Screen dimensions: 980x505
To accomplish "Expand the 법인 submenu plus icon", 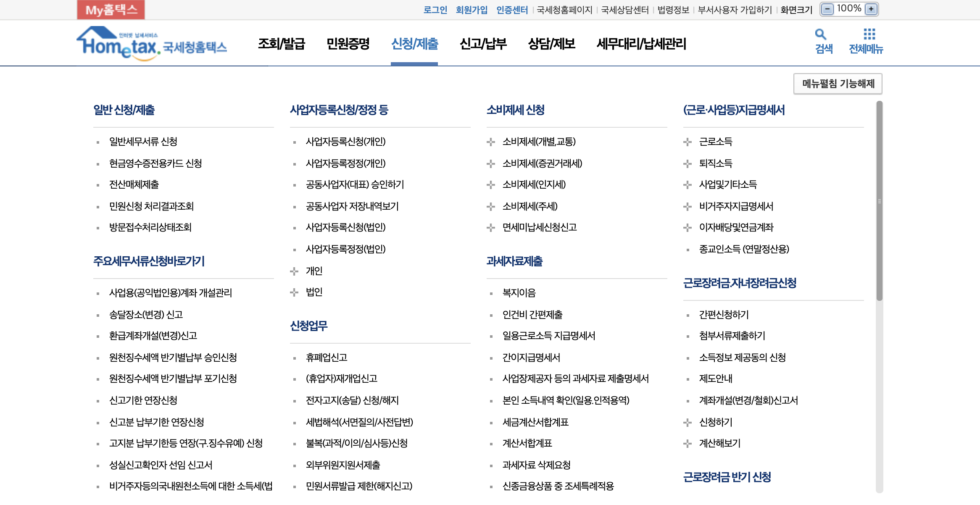I will click(x=294, y=292).
